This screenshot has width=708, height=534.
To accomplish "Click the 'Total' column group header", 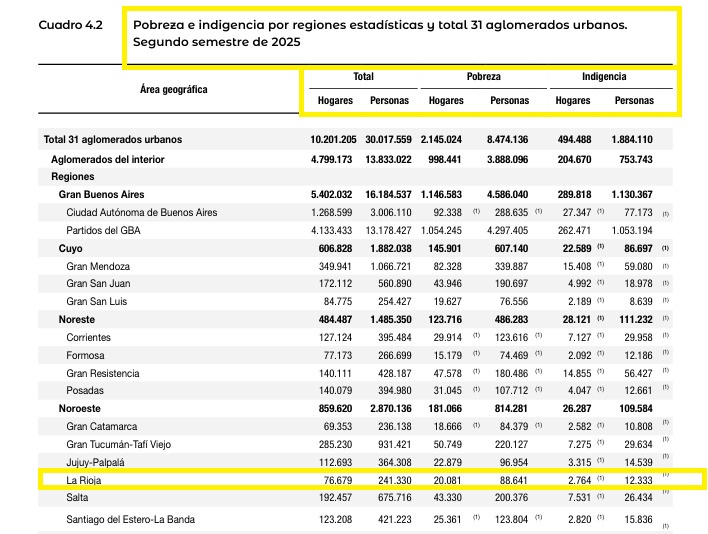I will (x=363, y=76).
